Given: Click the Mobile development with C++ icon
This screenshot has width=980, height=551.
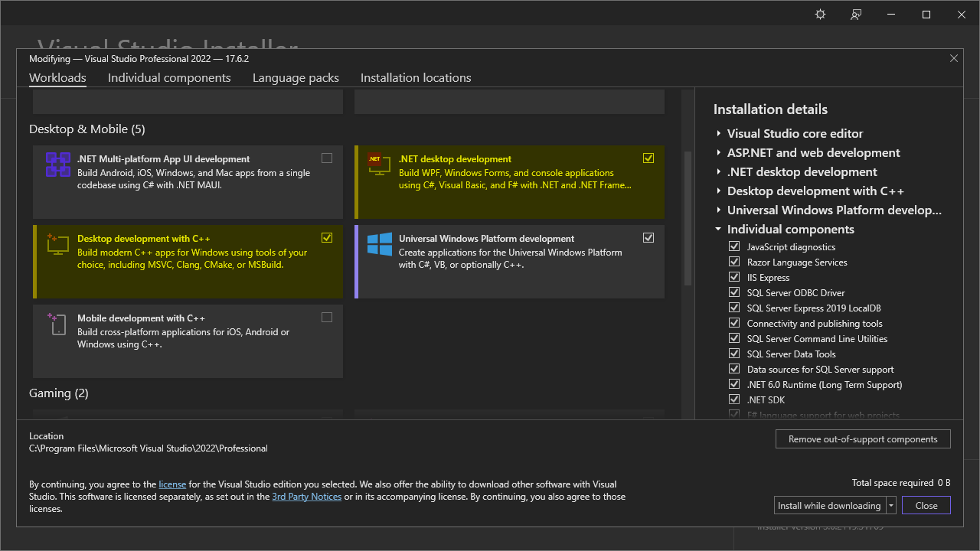Looking at the screenshot, I should (57, 324).
